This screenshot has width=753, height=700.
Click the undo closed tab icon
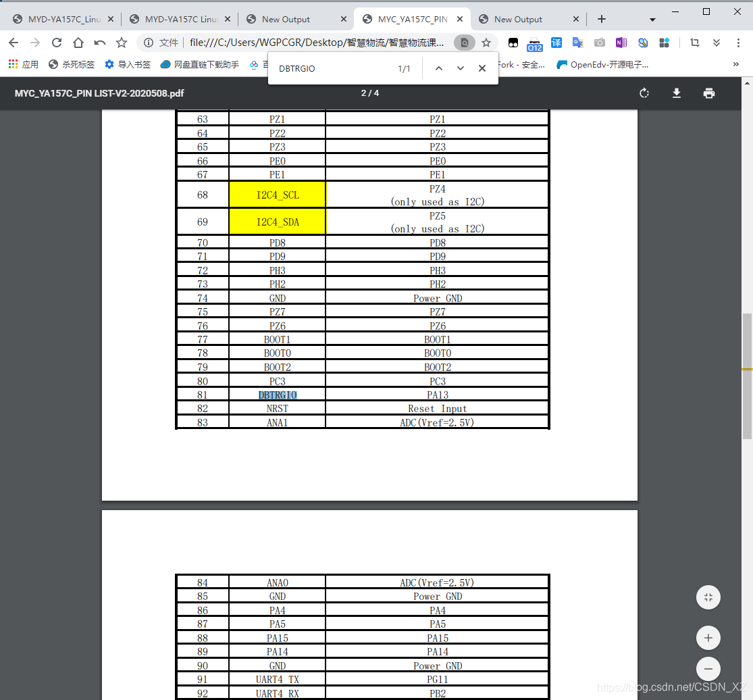coord(100,43)
